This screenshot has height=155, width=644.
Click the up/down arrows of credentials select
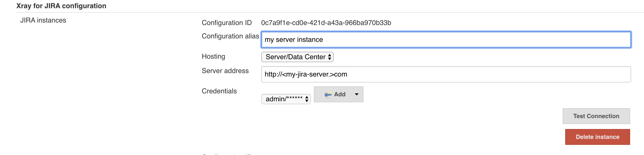[306, 99]
